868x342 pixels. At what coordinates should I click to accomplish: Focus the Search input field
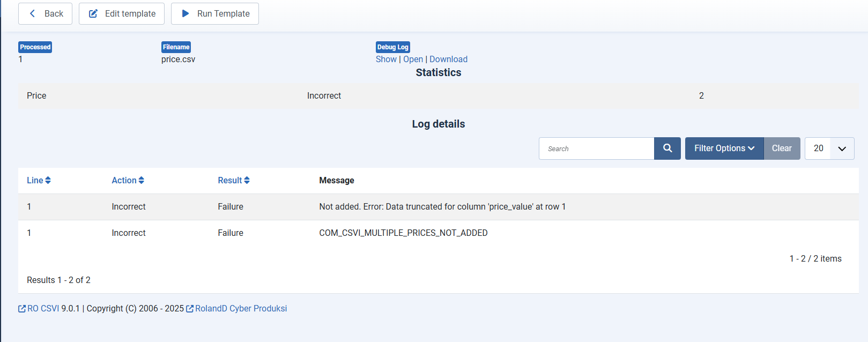[596, 148]
